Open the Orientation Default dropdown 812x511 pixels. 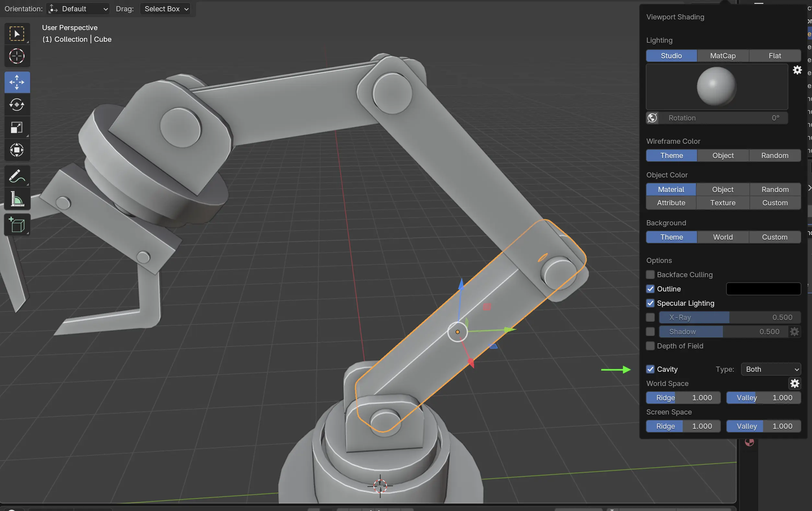click(x=78, y=9)
